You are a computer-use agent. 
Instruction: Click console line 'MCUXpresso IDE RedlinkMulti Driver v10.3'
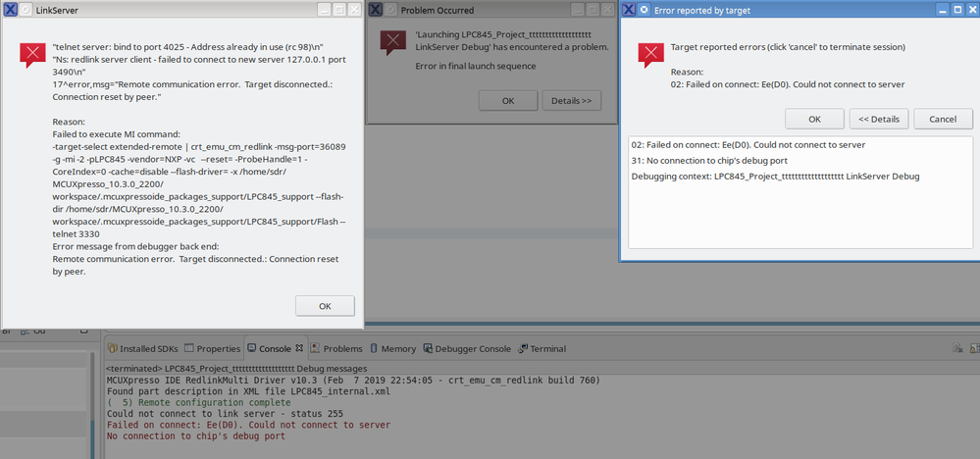[353, 380]
